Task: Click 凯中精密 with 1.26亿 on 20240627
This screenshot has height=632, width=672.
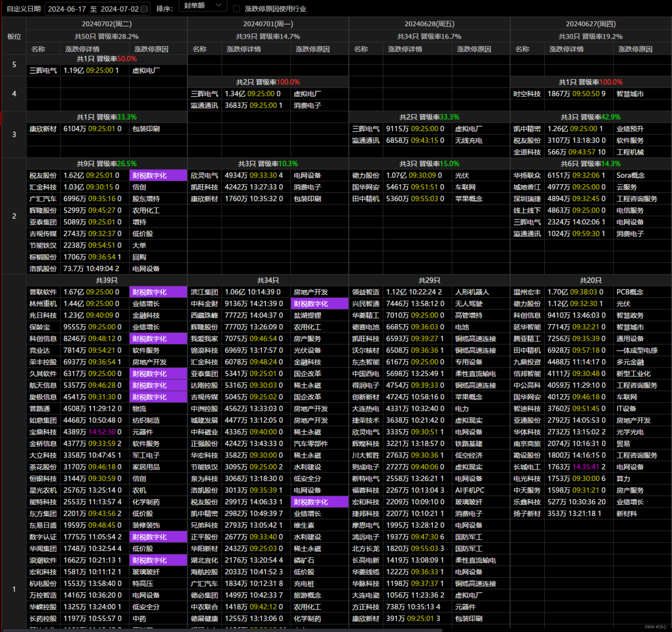Action: (x=527, y=129)
